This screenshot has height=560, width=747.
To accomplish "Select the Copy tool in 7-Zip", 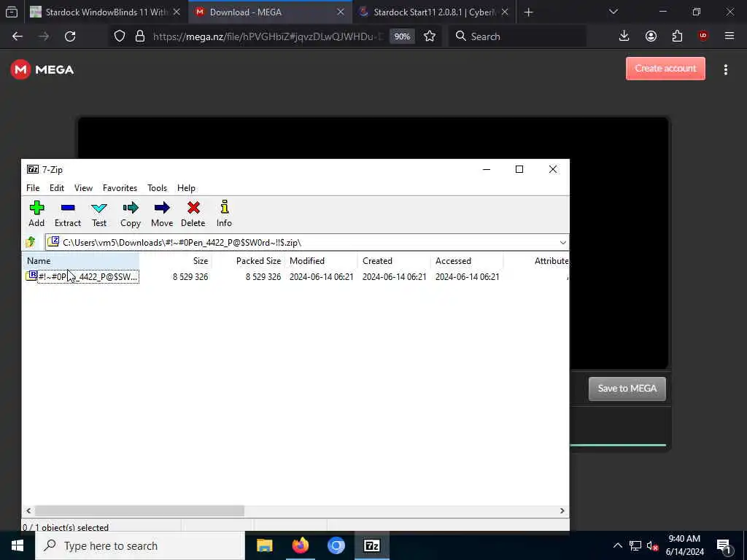I will point(131,214).
